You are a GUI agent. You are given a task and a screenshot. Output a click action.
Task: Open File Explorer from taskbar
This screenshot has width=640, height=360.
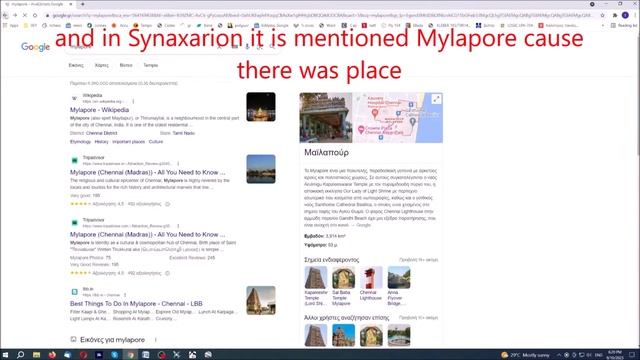(x=36, y=355)
